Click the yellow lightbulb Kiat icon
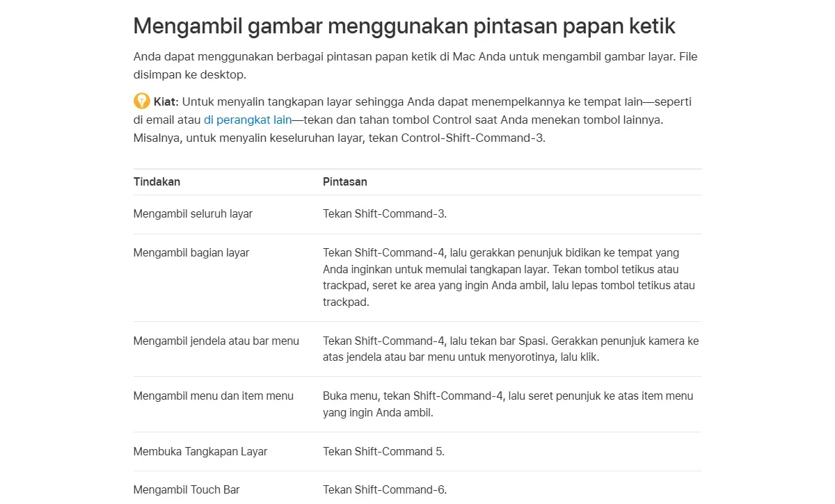The height and width of the screenshot is (504, 835). (x=142, y=101)
